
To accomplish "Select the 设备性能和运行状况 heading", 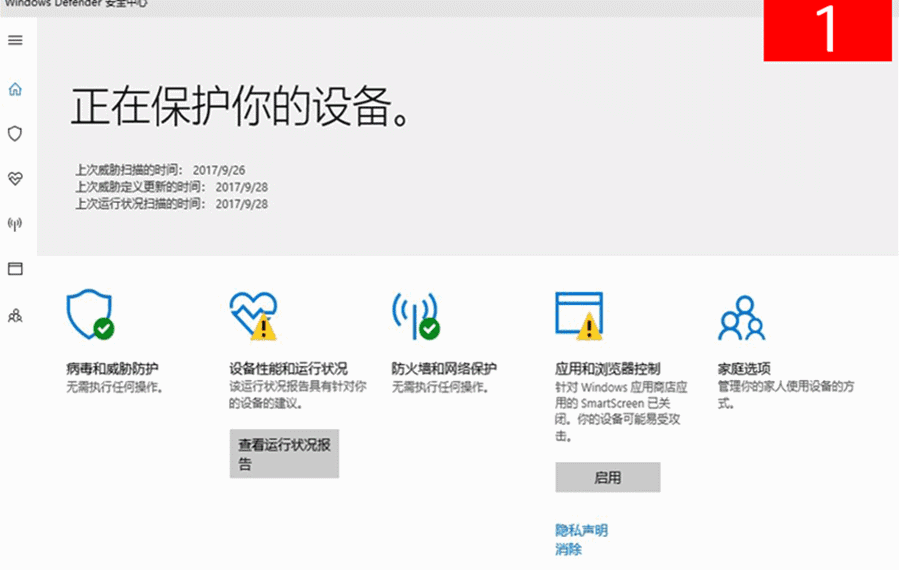I will [288, 368].
